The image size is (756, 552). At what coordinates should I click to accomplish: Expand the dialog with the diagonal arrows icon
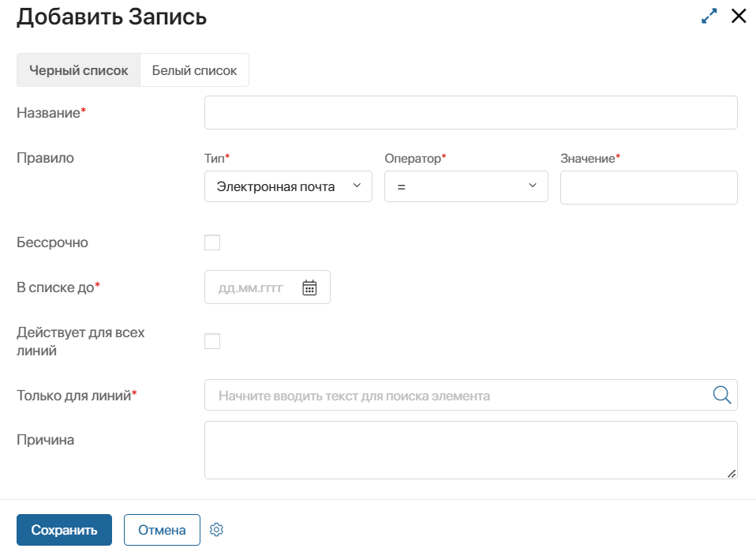click(709, 17)
